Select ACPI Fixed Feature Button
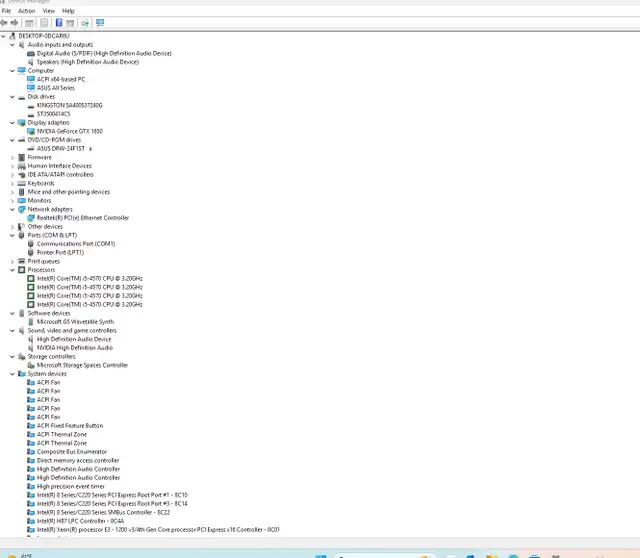The height and width of the screenshot is (558, 640). coord(70,426)
